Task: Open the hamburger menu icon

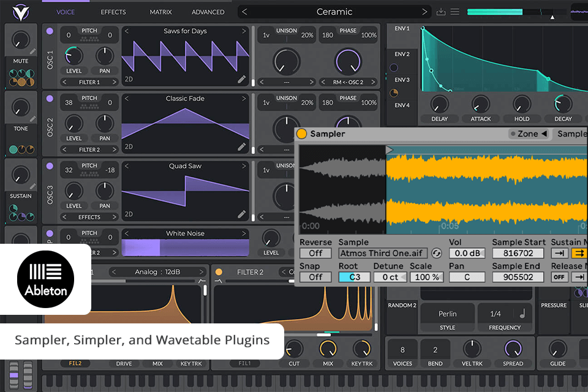Action: click(455, 12)
